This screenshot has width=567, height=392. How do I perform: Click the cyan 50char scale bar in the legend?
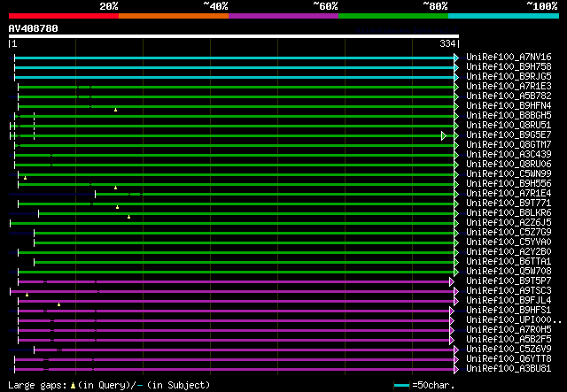coord(401,385)
